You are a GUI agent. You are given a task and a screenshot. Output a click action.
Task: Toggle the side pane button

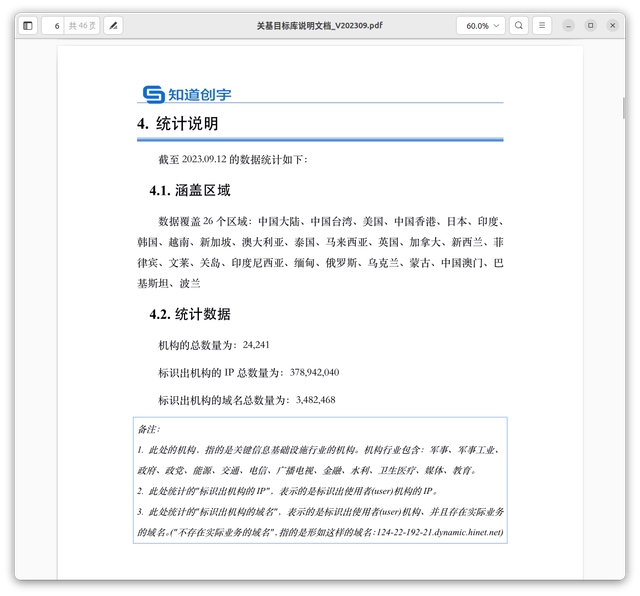[x=27, y=25]
